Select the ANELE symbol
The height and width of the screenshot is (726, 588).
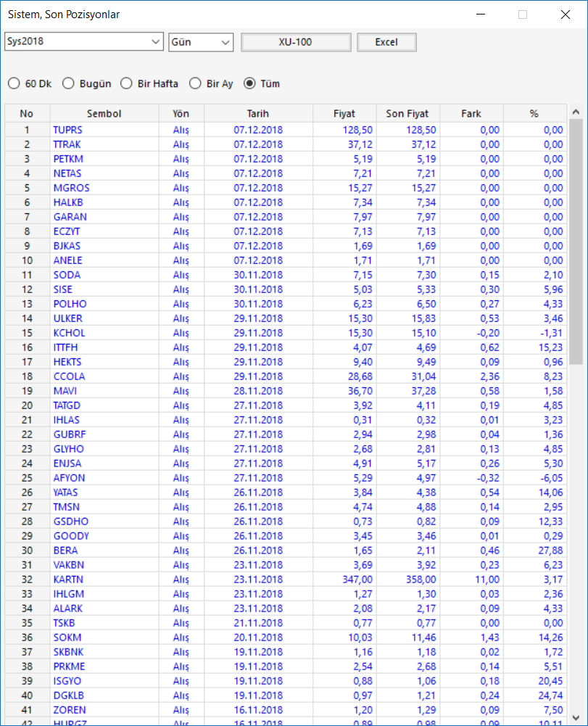(67, 260)
